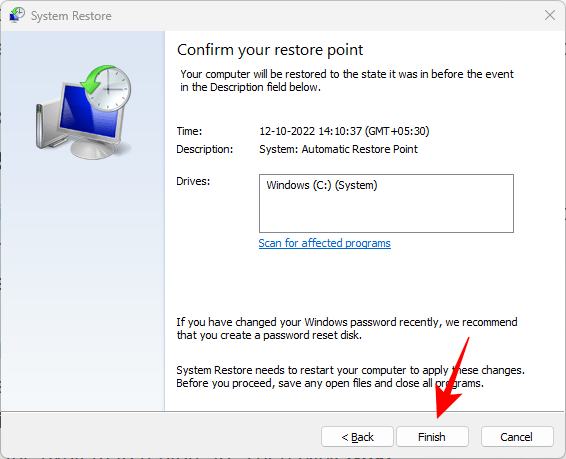566x459 pixels.
Task: Cancel the System Restore wizard
Action: 517,437
